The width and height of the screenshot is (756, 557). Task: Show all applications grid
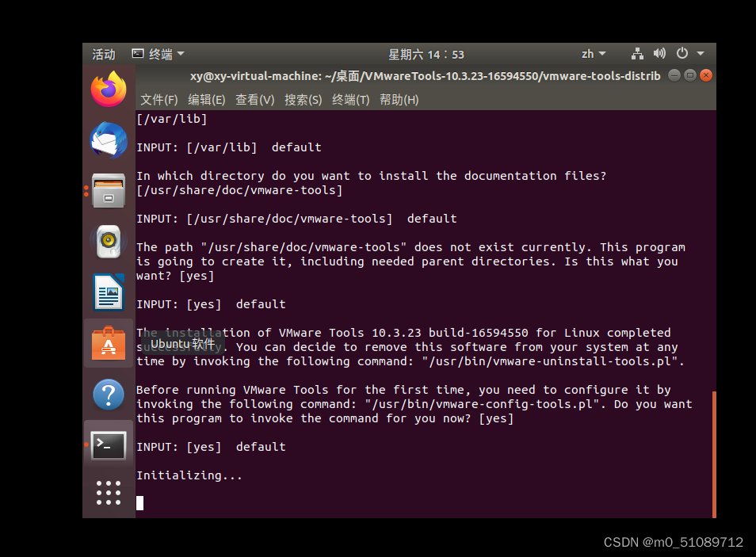click(x=109, y=493)
